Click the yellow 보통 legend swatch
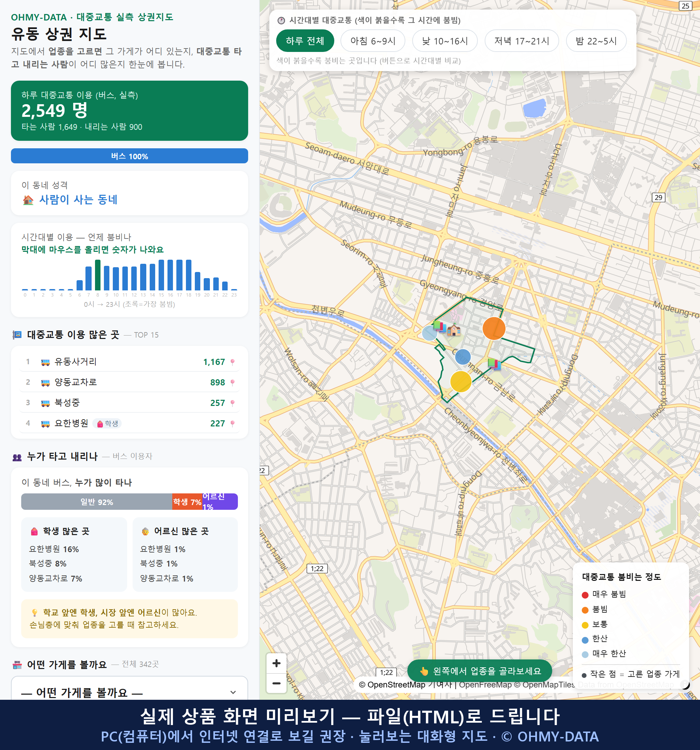 click(x=585, y=625)
